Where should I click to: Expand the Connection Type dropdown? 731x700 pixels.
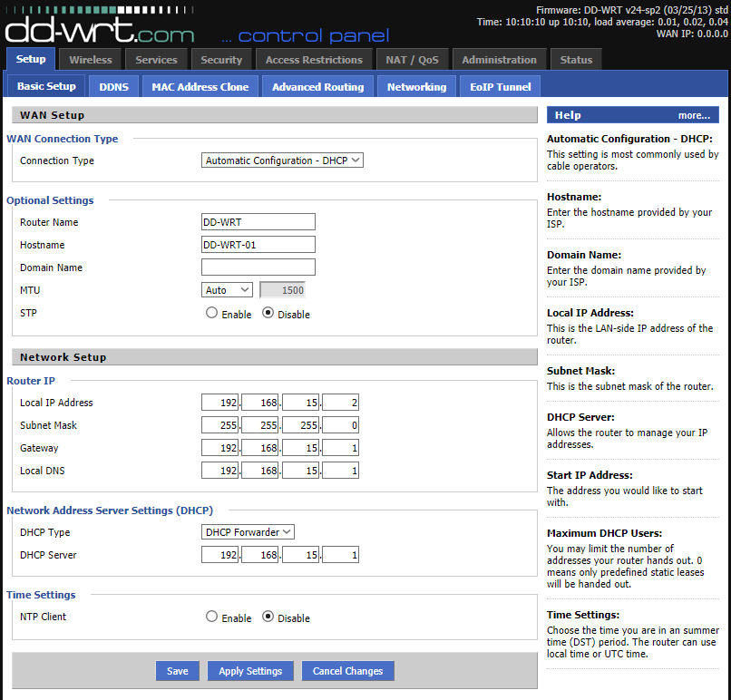tap(282, 160)
